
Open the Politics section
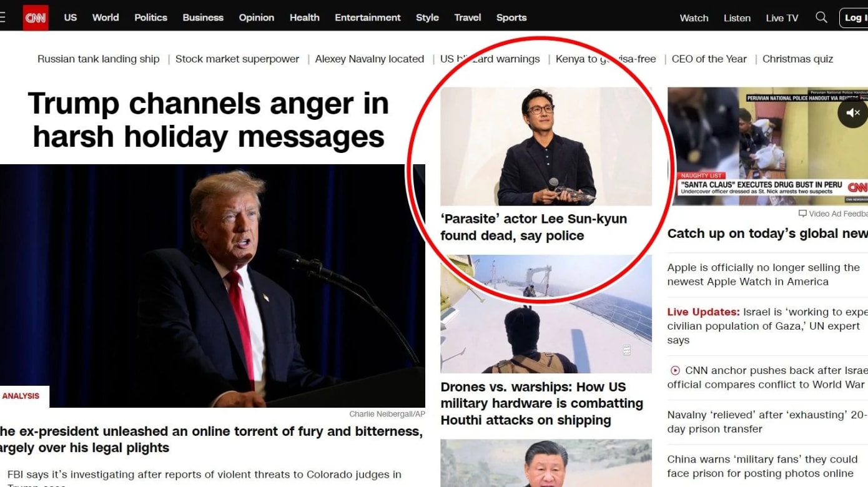pos(150,17)
